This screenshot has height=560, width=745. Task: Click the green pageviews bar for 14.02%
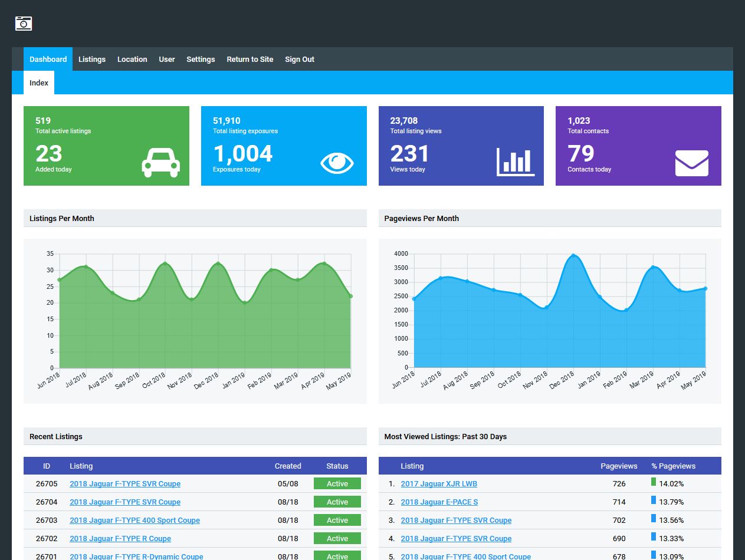(x=654, y=482)
